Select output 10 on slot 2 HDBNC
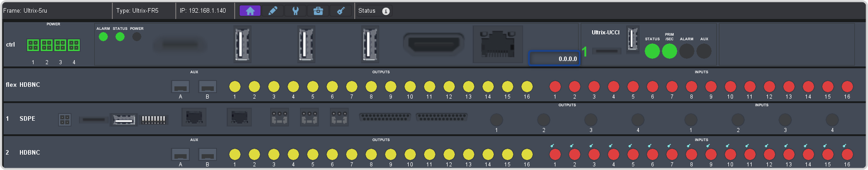Screen dimensions: 868x170 [410, 154]
